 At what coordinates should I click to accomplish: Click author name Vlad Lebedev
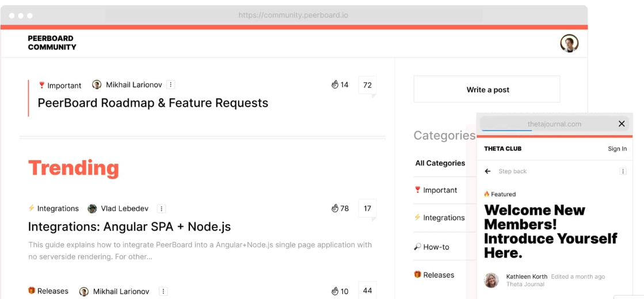point(125,208)
